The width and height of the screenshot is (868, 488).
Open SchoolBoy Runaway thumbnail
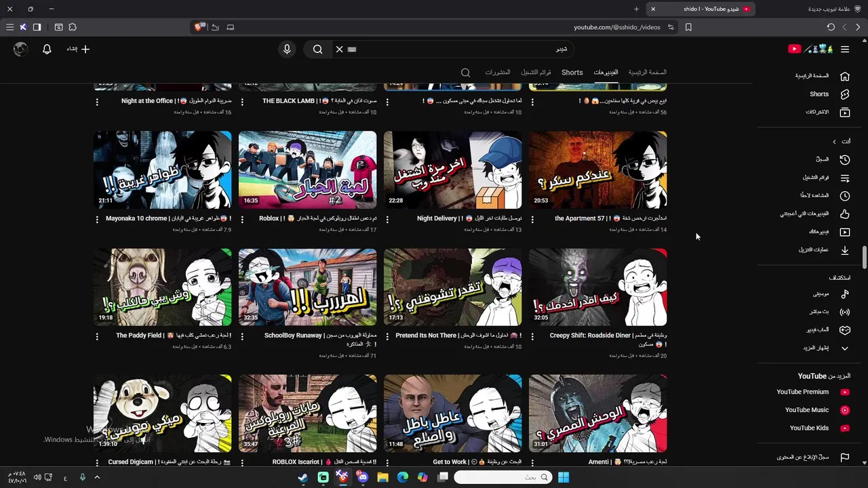point(307,287)
